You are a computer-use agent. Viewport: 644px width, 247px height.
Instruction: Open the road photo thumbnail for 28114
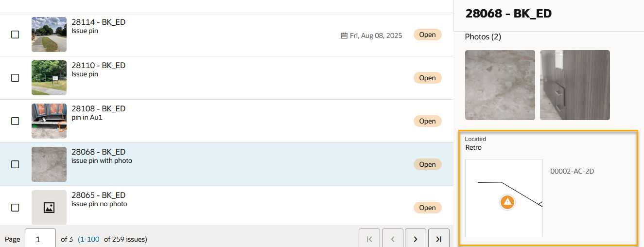pyautogui.click(x=49, y=35)
